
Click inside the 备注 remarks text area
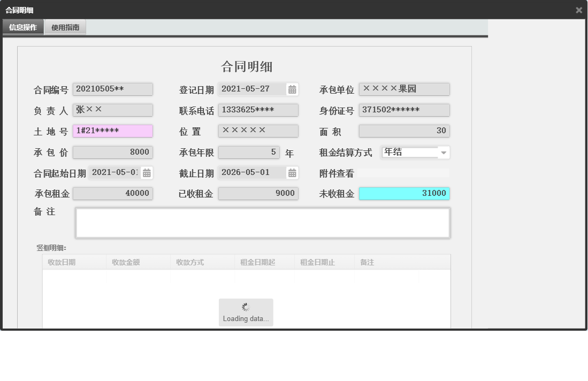(263, 222)
